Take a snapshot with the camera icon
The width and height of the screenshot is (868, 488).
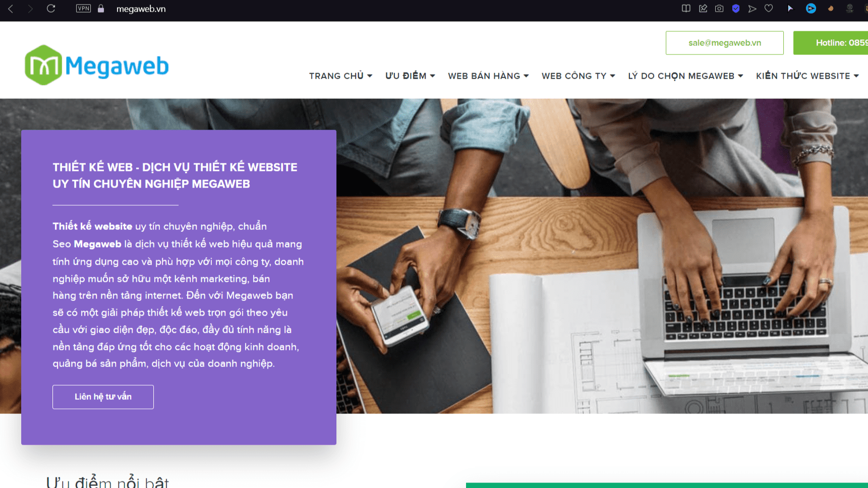coord(719,9)
